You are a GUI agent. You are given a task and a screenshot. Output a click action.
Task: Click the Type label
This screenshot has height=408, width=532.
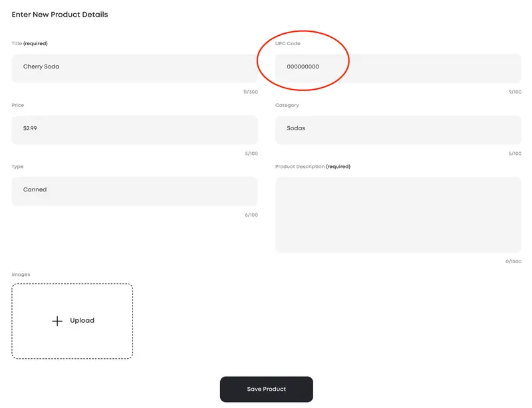17,167
